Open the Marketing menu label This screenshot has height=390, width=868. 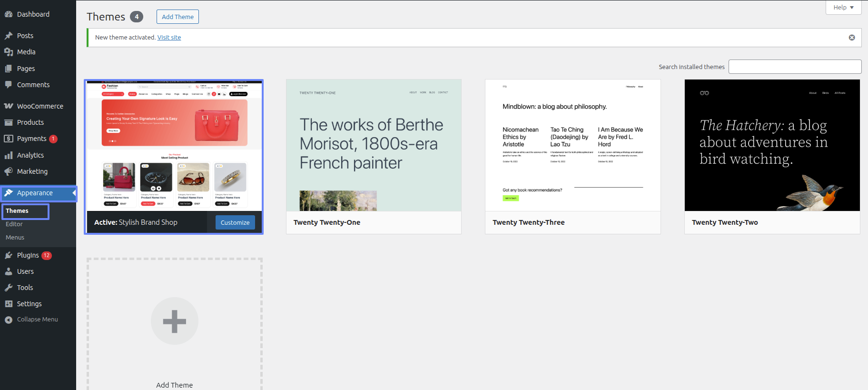tap(32, 171)
